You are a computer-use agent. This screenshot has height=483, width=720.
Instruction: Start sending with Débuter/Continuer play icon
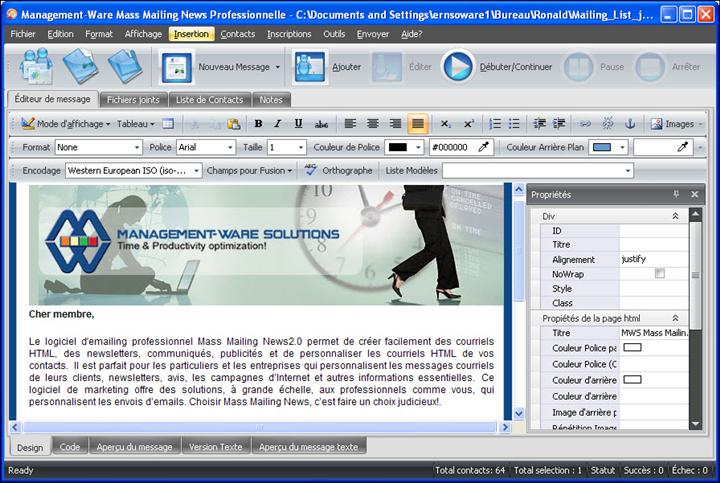point(457,67)
